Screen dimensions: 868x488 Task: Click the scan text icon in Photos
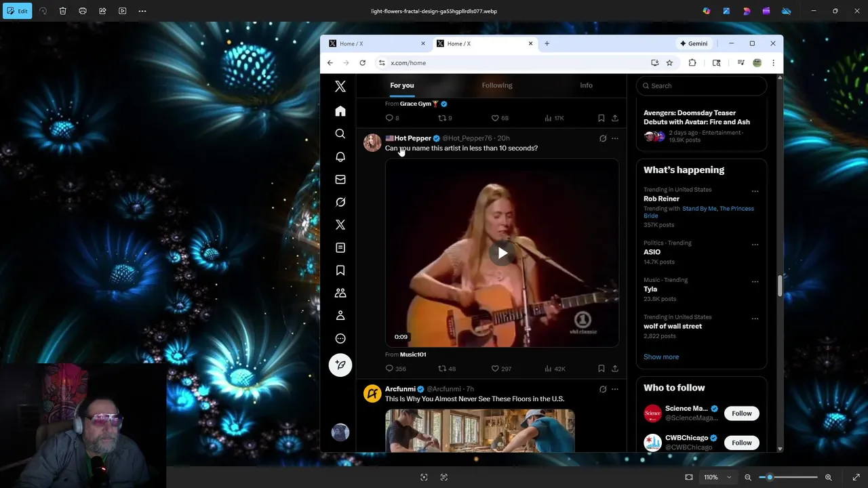[444, 477]
